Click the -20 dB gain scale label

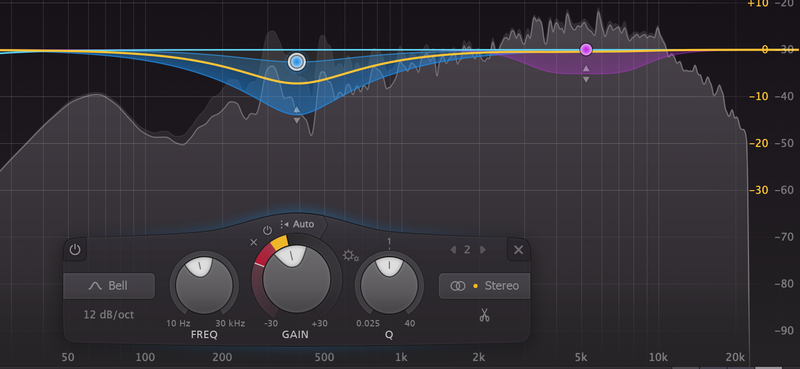tap(759, 143)
